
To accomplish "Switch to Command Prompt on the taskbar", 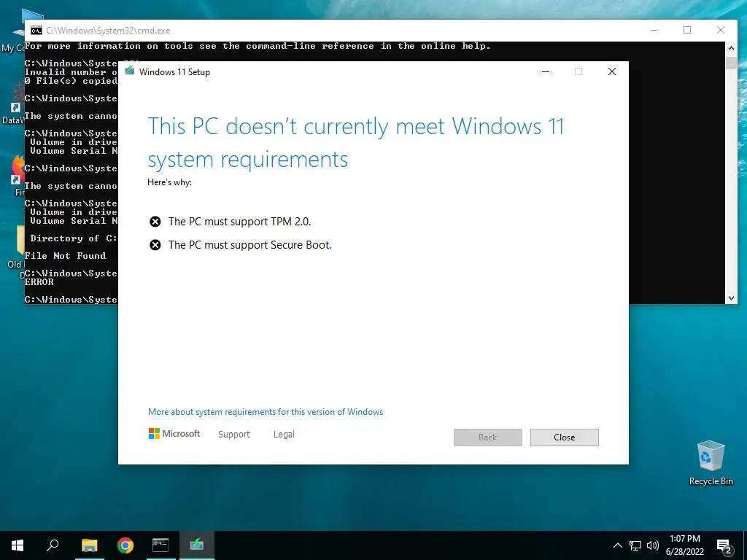I will (160, 545).
